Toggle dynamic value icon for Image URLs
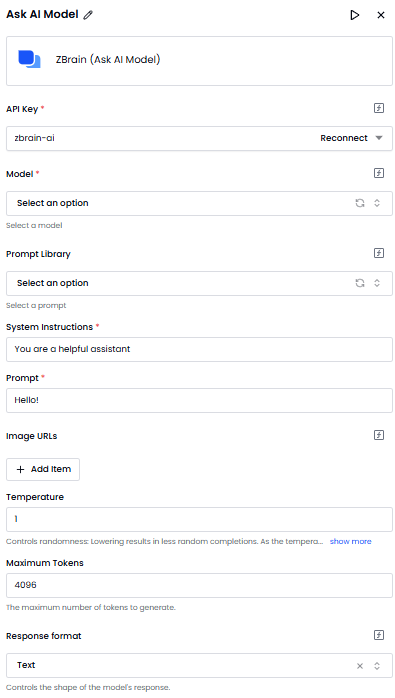This screenshot has height=698, width=395. pyautogui.click(x=379, y=435)
